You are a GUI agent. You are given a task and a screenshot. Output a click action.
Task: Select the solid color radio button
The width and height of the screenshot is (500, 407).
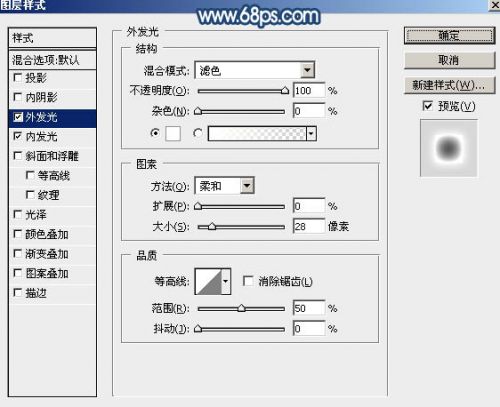[155, 133]
